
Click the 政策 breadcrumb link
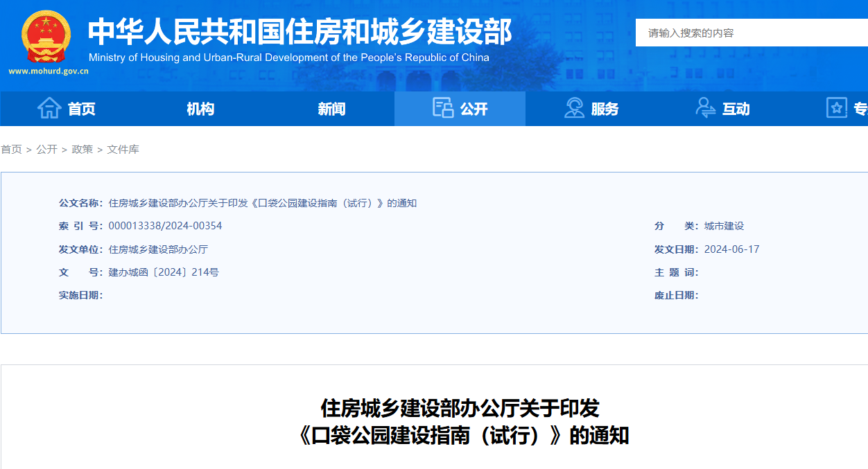83,150
